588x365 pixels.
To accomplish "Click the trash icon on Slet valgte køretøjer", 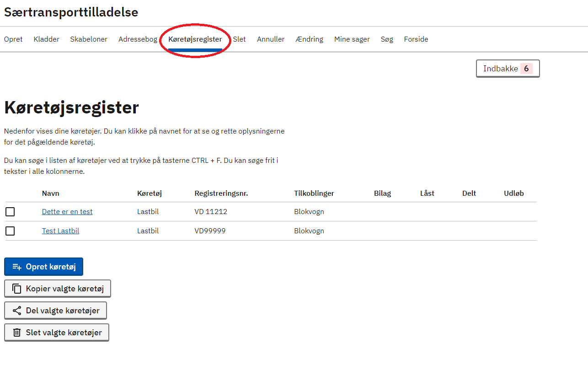I will pos(17,333).
